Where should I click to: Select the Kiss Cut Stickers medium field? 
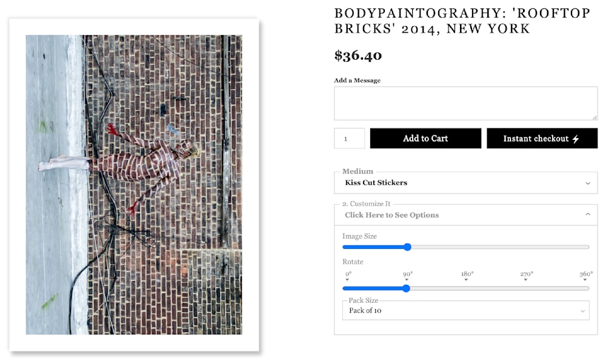pyautogui.click(x=465, y=183)
